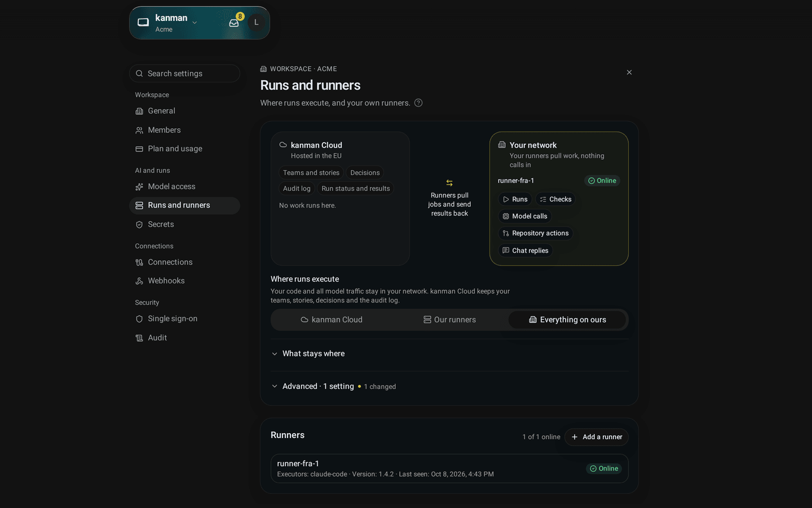
Task: Click the kanman logo icon in header
Action: point(143,23)
